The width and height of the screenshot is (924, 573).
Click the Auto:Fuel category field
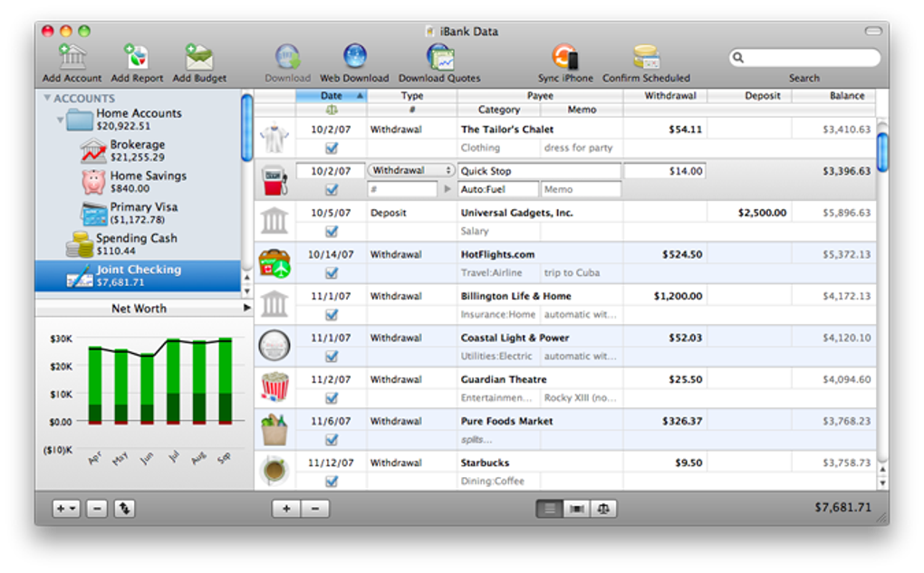(x=498, y=189)
